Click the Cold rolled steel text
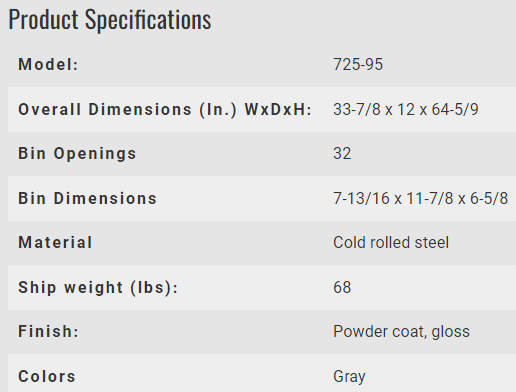 tap(391, 242)
